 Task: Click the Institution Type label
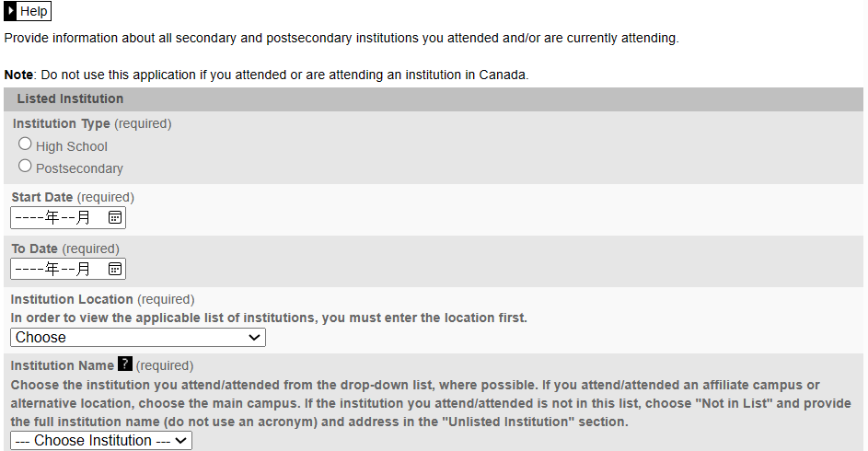tap(62, 123)
